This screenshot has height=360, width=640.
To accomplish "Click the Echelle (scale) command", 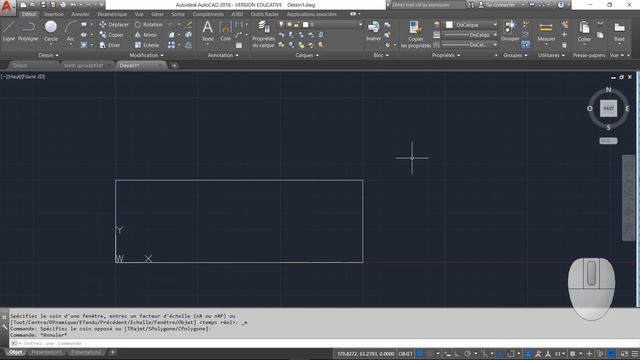I will click(147, 45).
